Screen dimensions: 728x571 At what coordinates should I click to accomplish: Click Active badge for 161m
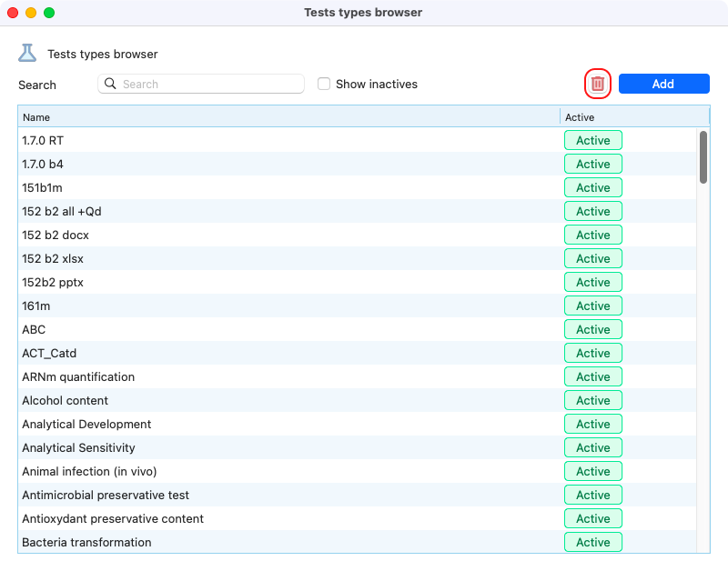(593, 306)
